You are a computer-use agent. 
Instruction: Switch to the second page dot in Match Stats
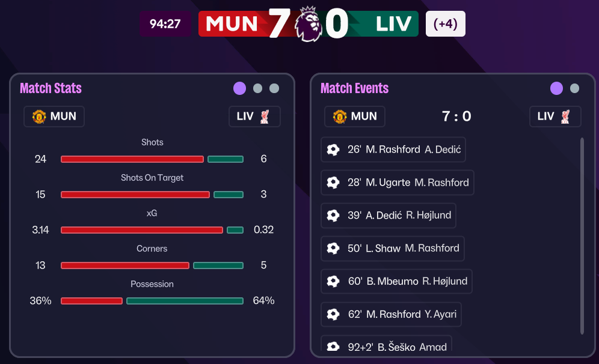257,88
